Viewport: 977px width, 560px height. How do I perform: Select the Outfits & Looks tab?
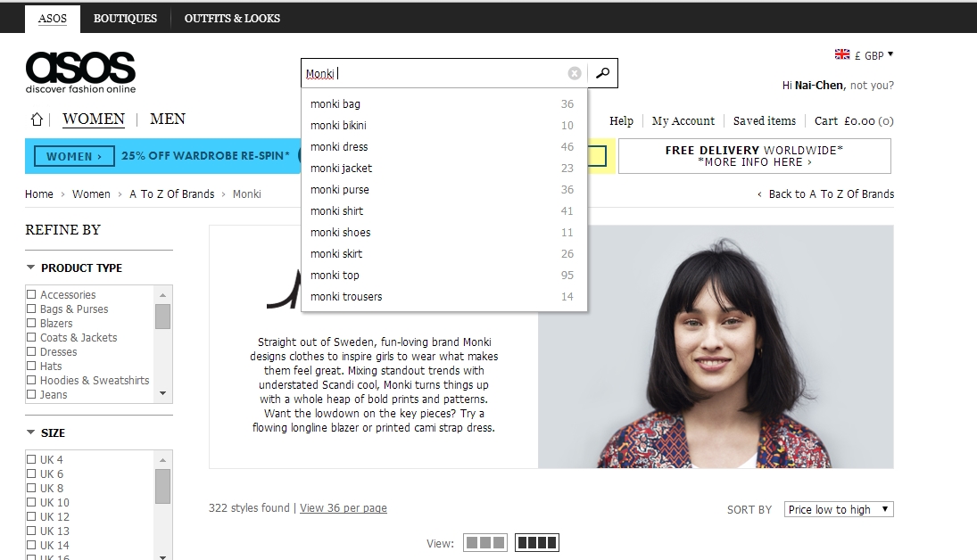tap(232, 19)
